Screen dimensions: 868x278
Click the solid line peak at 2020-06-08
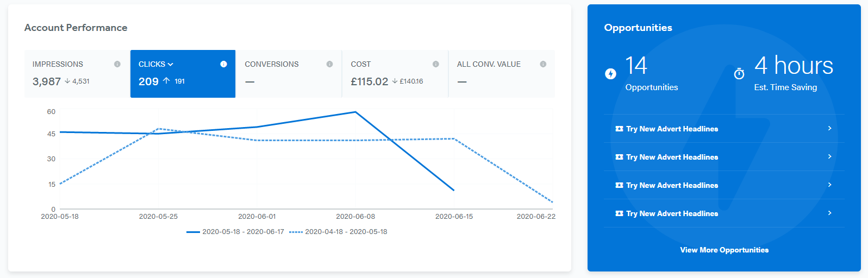(x=355, y=112)
